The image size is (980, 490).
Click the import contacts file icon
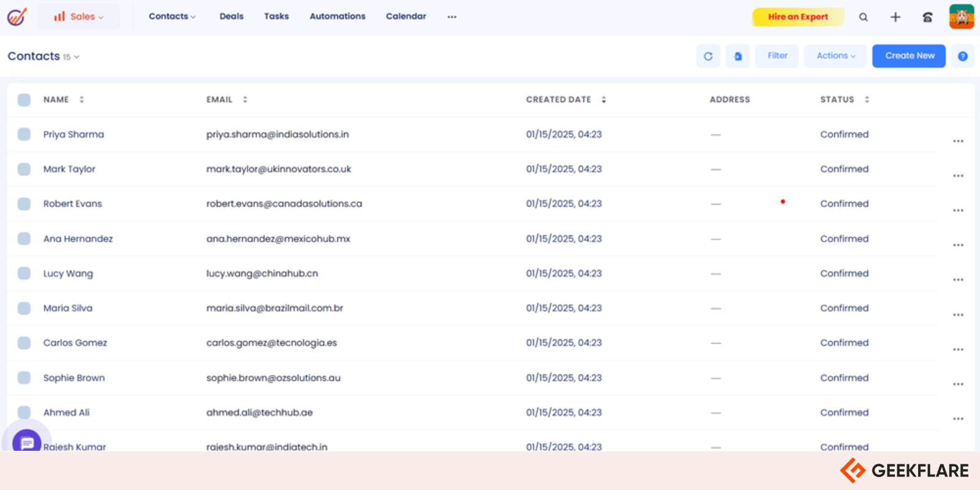tap(738, 56)
